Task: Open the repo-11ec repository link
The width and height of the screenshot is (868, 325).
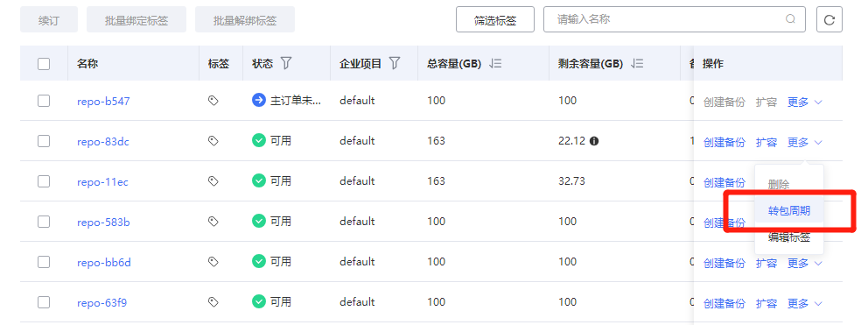Action: (x=102, y=181)
